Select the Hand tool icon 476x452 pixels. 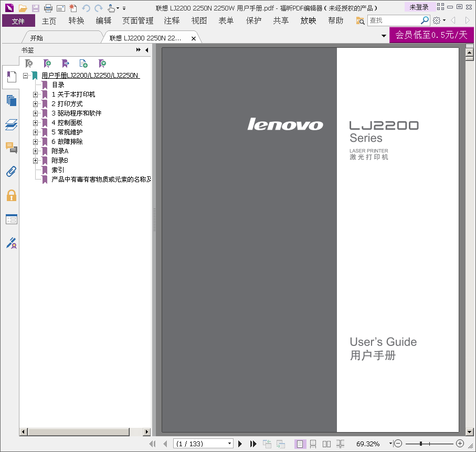click(x=111, y=8)
